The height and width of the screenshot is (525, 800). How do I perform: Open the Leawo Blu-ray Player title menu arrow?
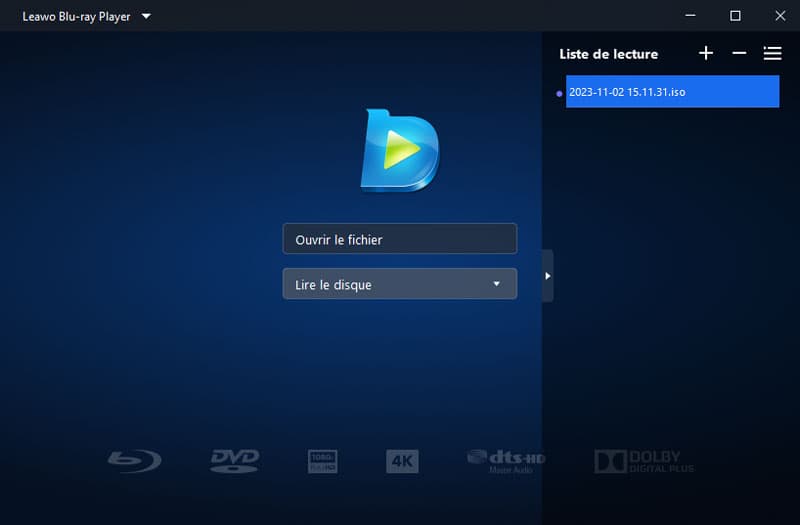(146, 17)
